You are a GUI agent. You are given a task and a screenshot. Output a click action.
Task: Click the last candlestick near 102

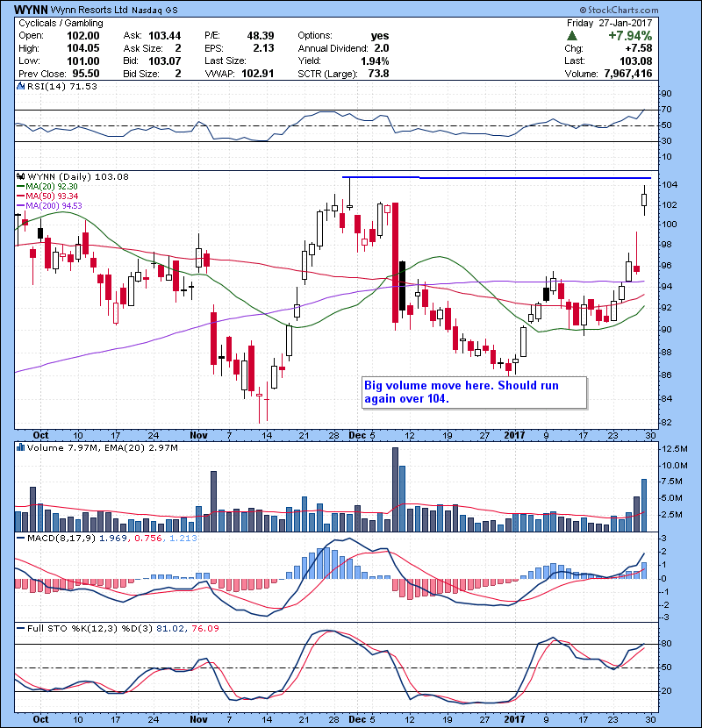(x=644, y=200)
